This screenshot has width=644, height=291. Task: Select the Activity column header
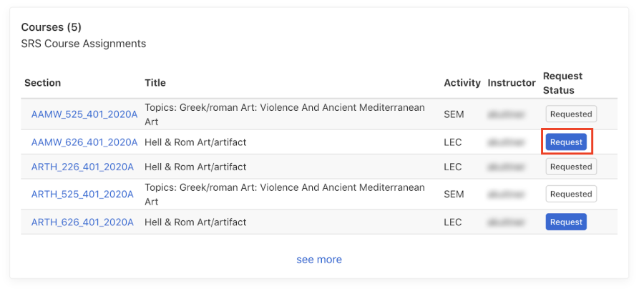point(462,83)
